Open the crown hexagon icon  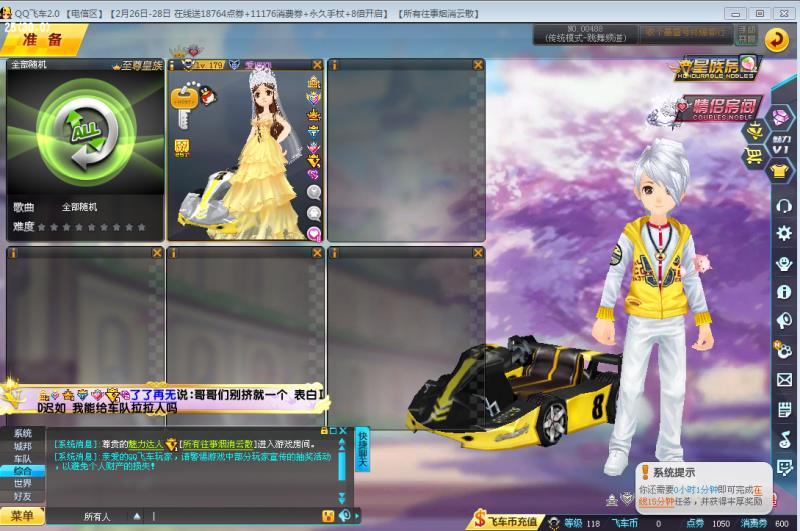pyautogui.click(x=754, y=131)
